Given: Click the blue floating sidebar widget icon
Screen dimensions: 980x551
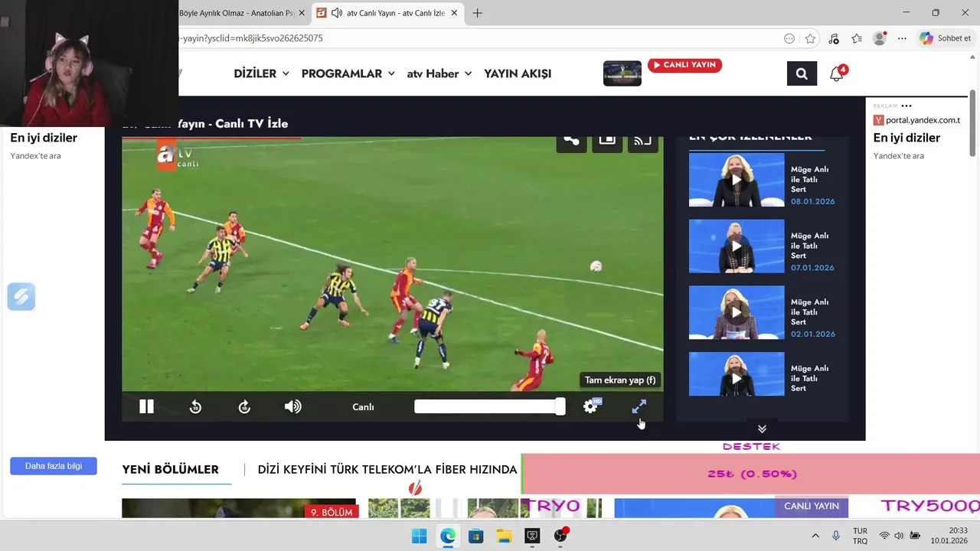Looking at the screenshot, I should (x=21, y=297).
